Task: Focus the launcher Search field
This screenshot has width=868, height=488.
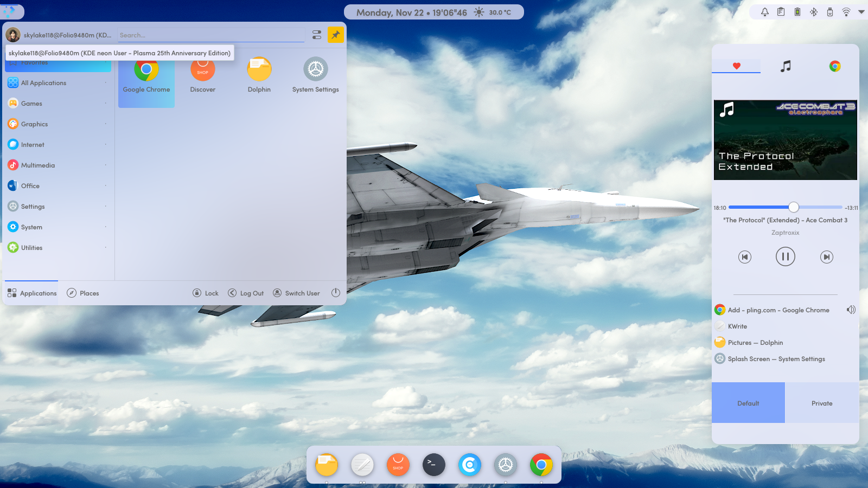Action: pyautogui.click(x=211, y=35)
